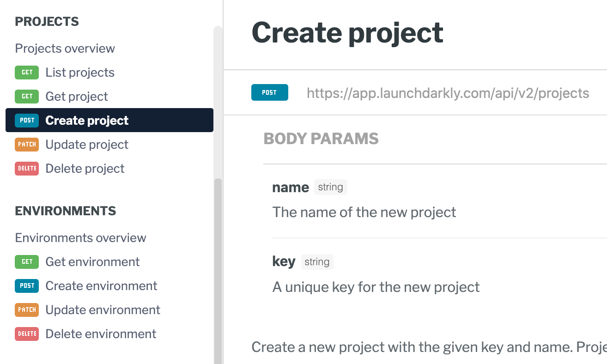Click the GET badge beside Get project

click(27, 97)
